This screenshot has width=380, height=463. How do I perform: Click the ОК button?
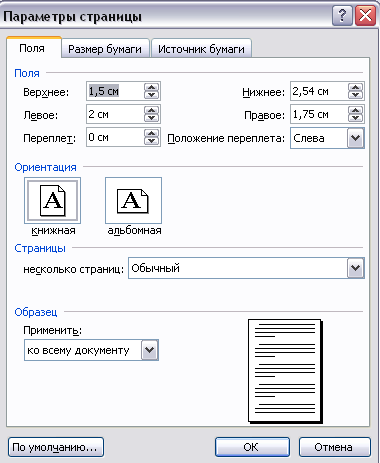[252, 447]
